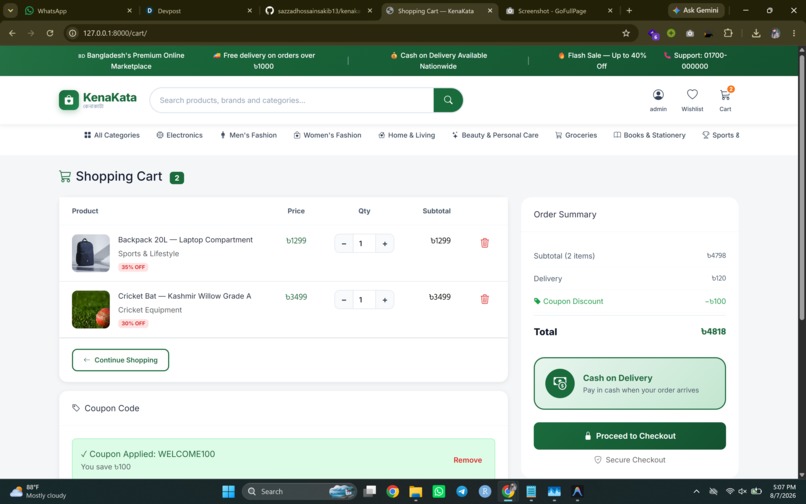Open browser downloads icon
Viewport: 806px width, 504px height.
click(x=756, y=33)
